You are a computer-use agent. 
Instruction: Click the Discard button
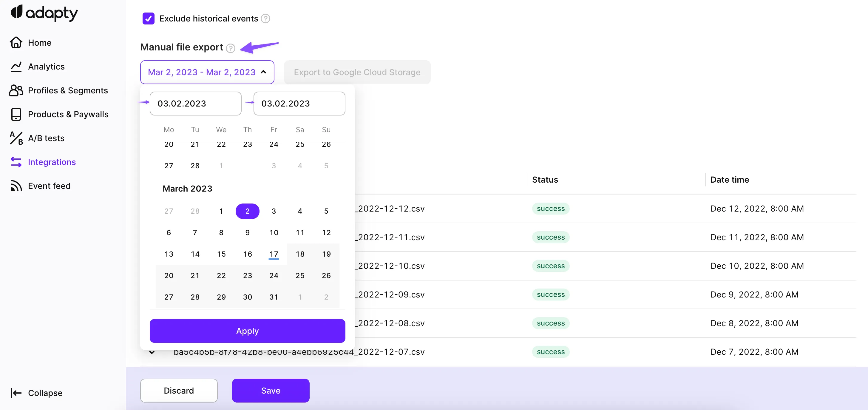click(x=179, y=390)
